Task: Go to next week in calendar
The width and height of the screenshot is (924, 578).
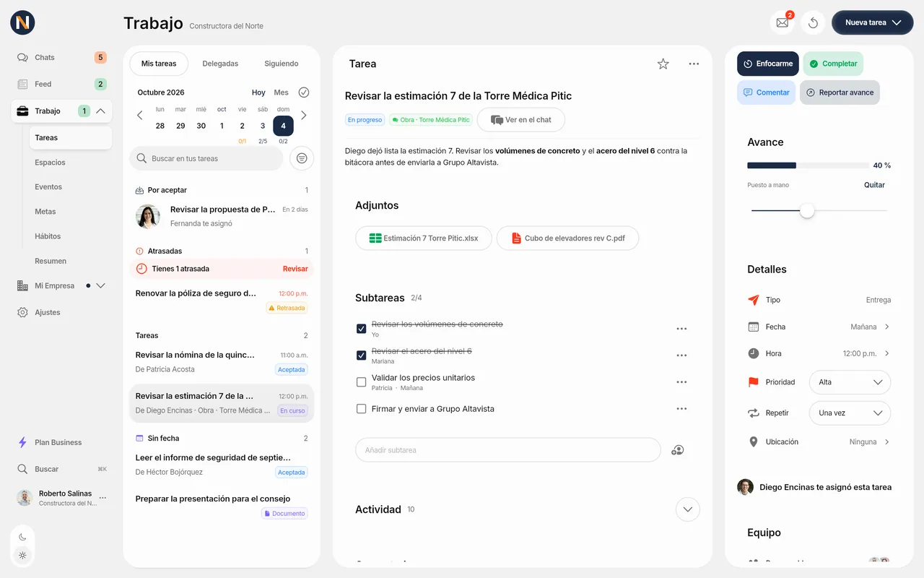Action: (x=304, y=116)
